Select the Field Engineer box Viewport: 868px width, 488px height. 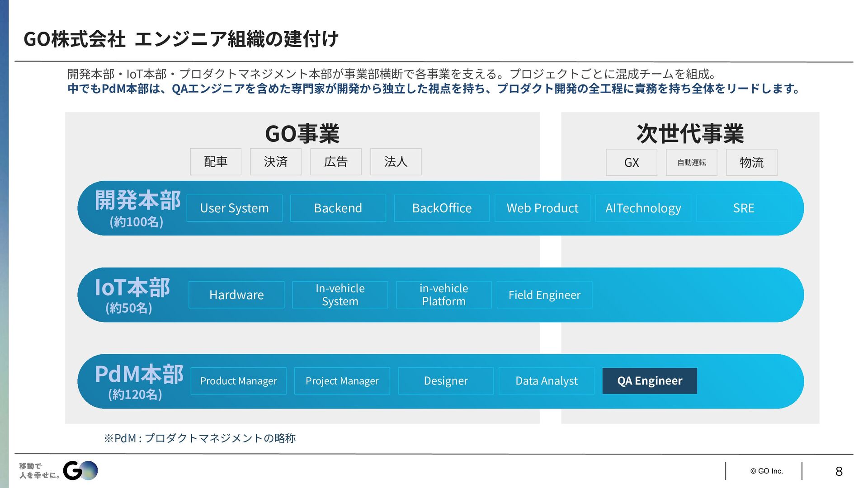point(544,295)
